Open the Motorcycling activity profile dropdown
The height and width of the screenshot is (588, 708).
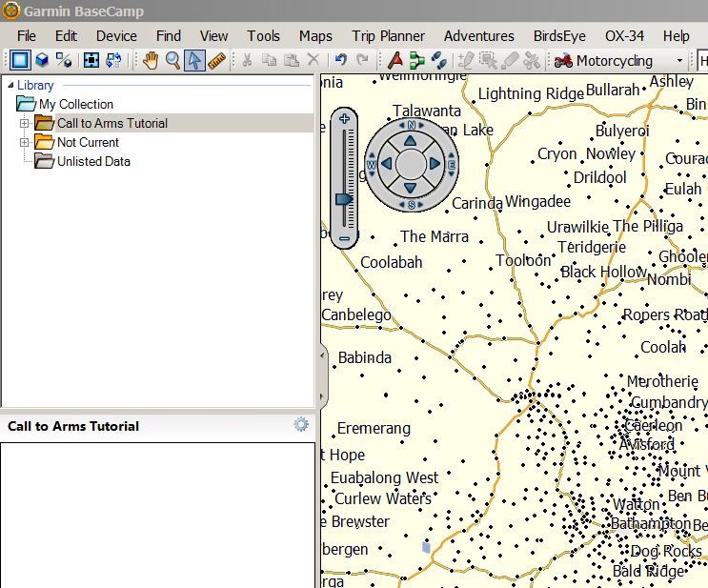[x=679, y=61]
